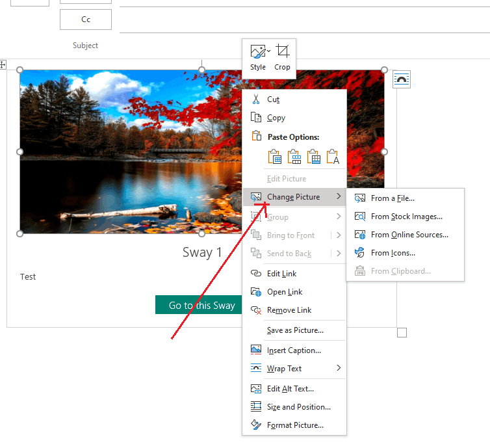Viewport: 490px width, 448px height.
Task: Choose Save as Picture menu entry
Action: (294, 330)
